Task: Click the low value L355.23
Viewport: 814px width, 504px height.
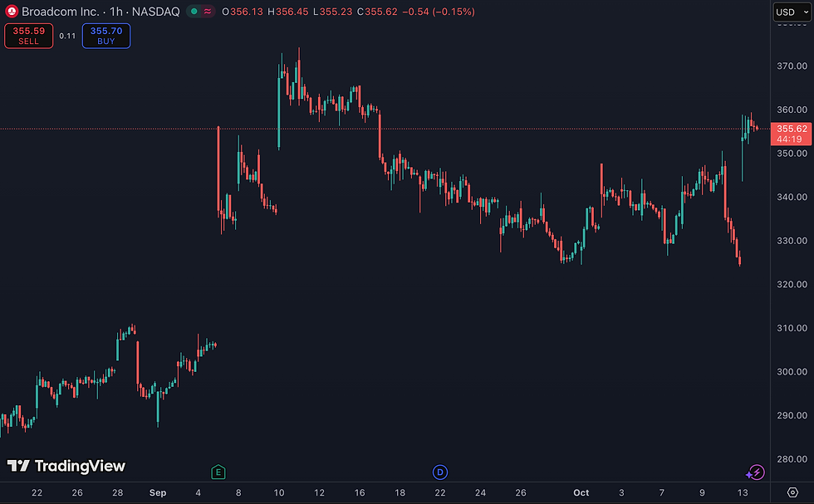Action: [333, 12]
